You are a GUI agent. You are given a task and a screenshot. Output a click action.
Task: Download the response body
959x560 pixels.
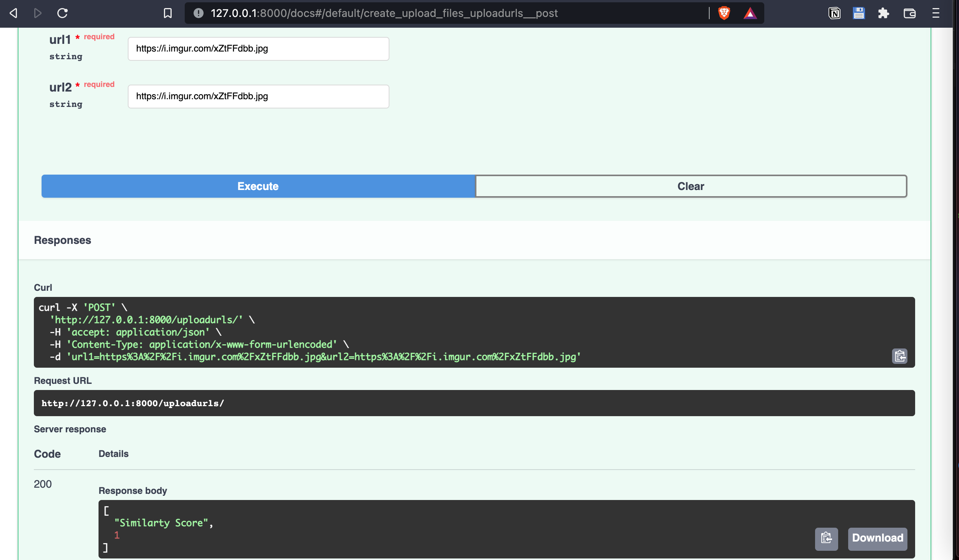click(878, 538)
